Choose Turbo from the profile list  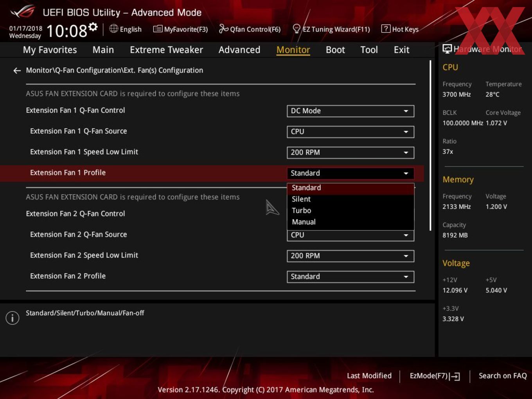(350, 211)
